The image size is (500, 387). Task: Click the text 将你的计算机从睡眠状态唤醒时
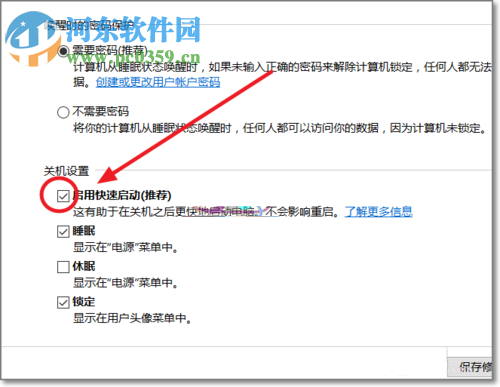[152, 128]
